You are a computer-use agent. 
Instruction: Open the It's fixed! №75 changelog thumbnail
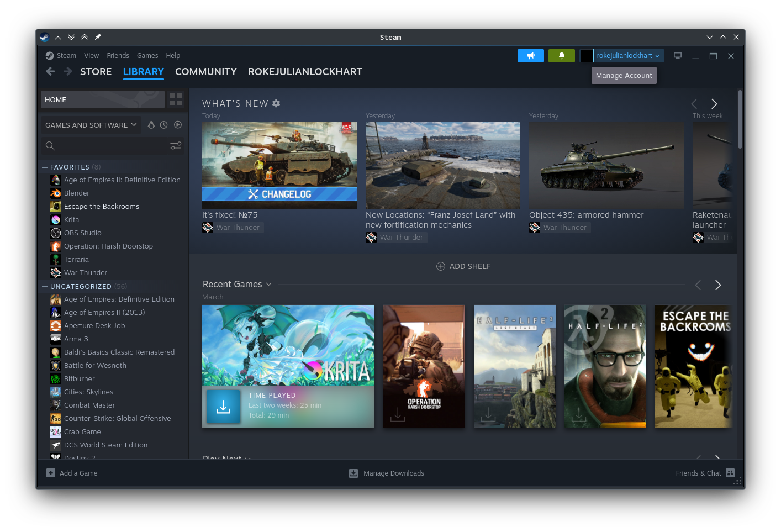[279, 165]
